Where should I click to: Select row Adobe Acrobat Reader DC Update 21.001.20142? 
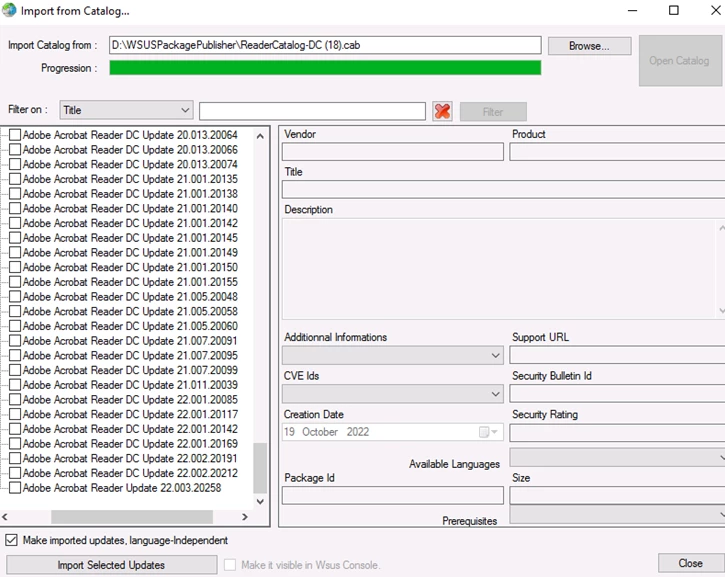point(130,223)
